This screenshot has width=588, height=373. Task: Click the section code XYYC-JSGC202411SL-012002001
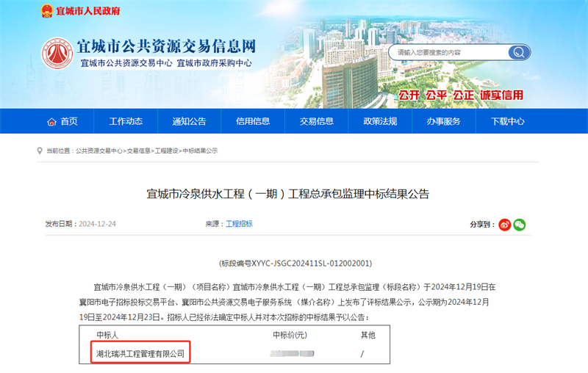pyautogui.click(x=312, y=264)
